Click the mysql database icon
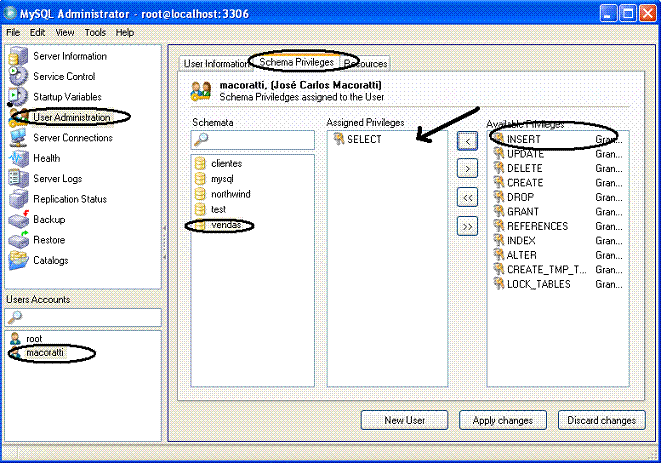Image resolution: width=661 pixels, height=463 pixels. (x=200, y=179)
